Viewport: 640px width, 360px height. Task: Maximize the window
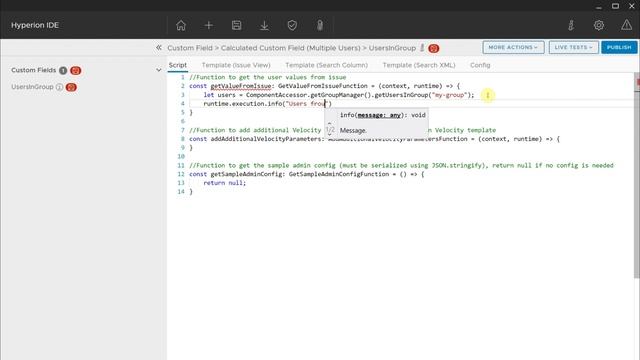[616, 6]
